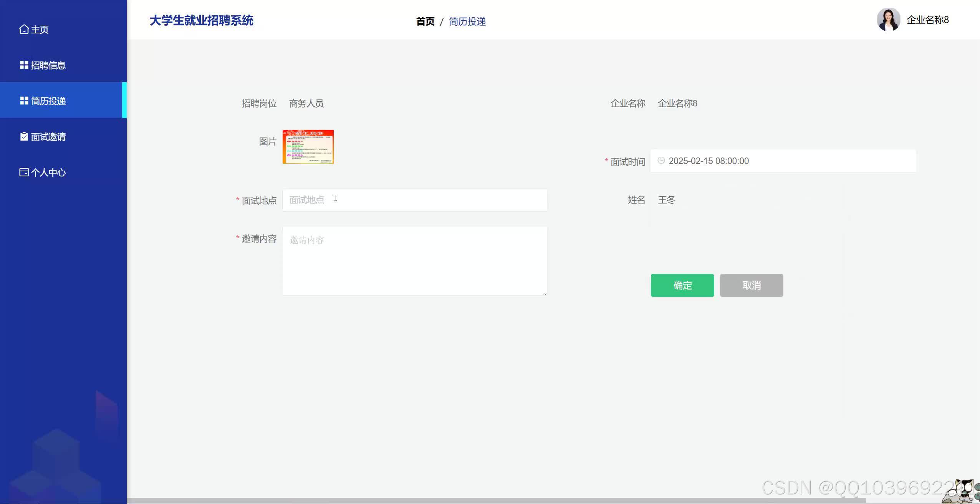Click the 企业名称8 account name text
The width and height of the screenshot is (980, 504).
(x=927, y=19)
